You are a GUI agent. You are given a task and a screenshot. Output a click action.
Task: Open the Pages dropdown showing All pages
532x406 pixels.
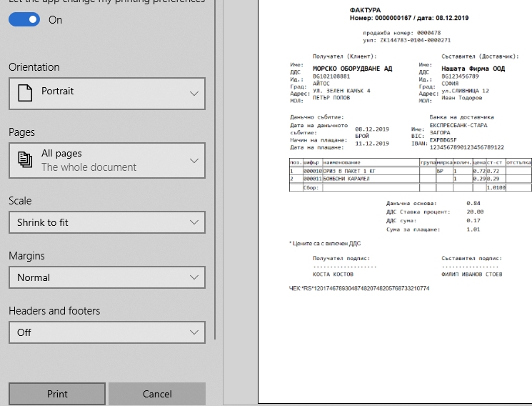tap(107, 160)
